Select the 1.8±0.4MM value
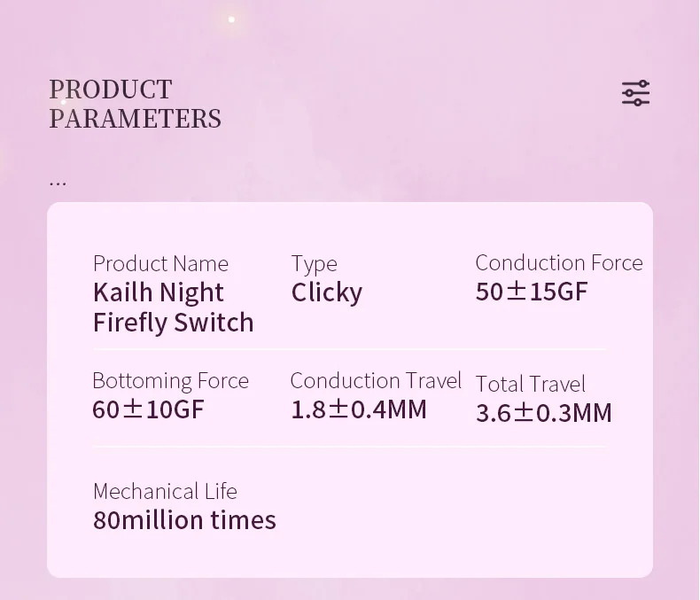700x600 pixels. click(359, 409)
